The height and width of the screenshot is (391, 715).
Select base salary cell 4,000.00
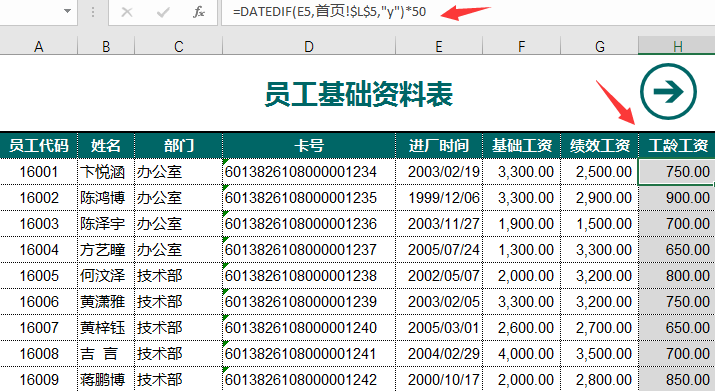521,354
